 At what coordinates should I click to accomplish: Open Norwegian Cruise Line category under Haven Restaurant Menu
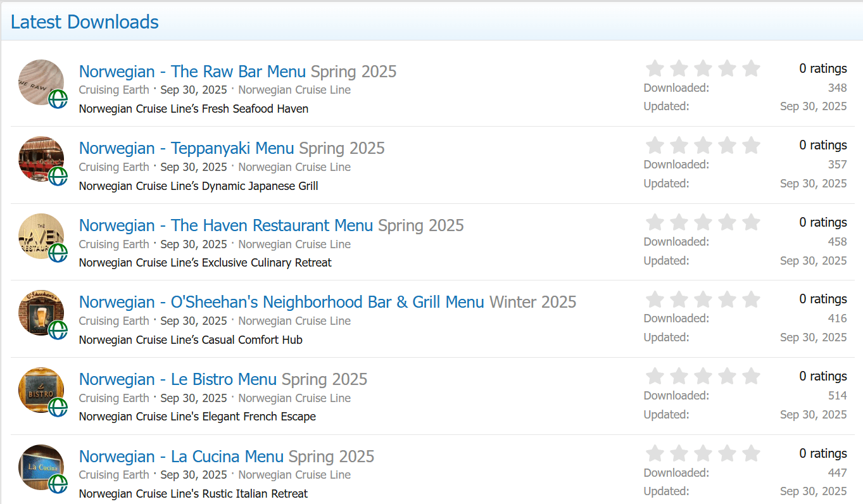(x=294, y=244)
